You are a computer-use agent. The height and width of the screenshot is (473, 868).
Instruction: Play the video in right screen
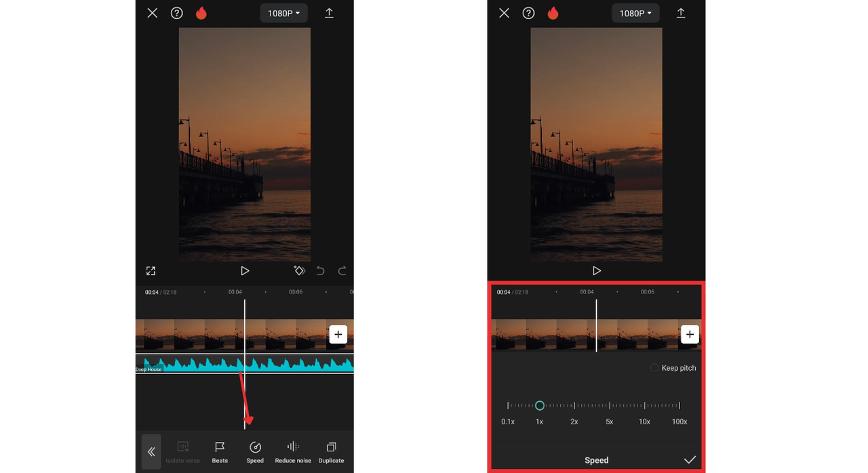click(x=597, y=270)
